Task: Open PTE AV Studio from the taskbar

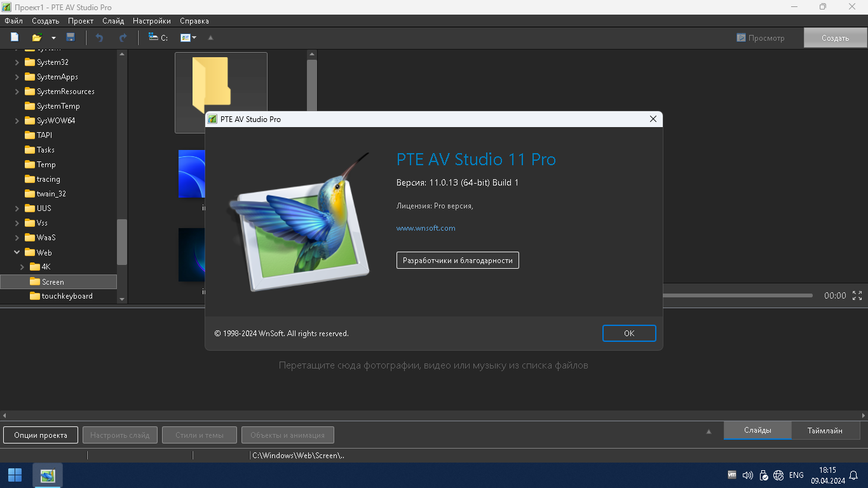Action: (48, 475)
